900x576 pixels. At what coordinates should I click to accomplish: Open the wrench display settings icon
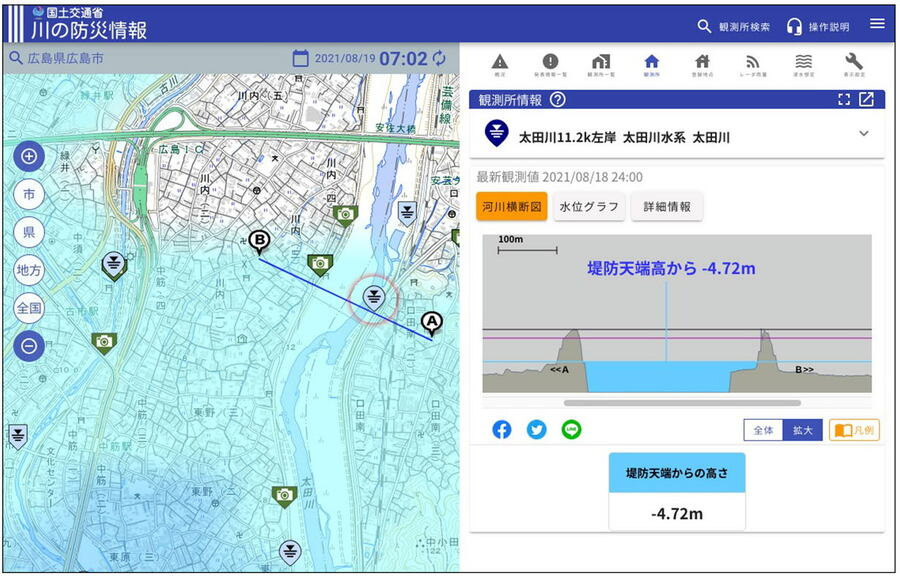[x=854, y=63]
